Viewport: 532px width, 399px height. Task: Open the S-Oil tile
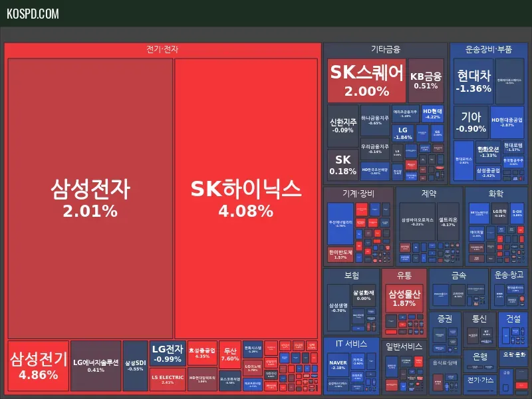517,213
